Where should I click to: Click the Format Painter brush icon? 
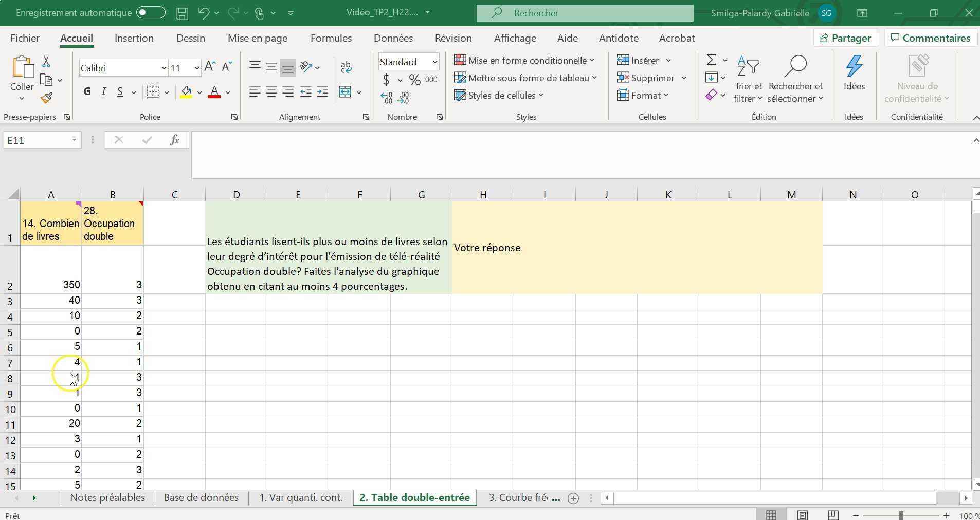tap(47, 98)
